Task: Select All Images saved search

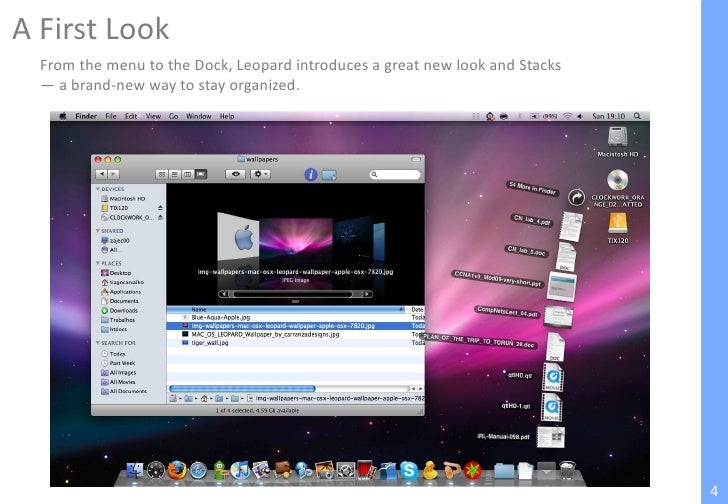Action: [x=118, y=373]
